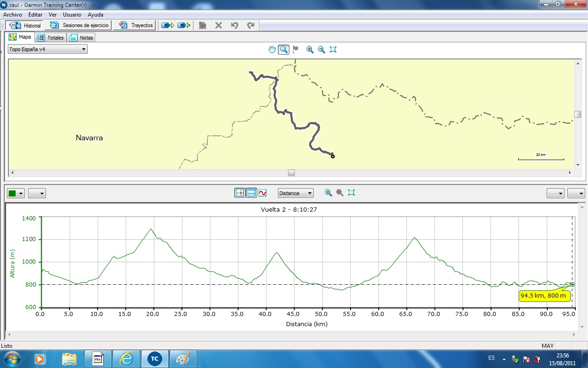Open Internet Explorer from taskbar
The width and height of the screenshot is (588, 368).
[126, 358]
